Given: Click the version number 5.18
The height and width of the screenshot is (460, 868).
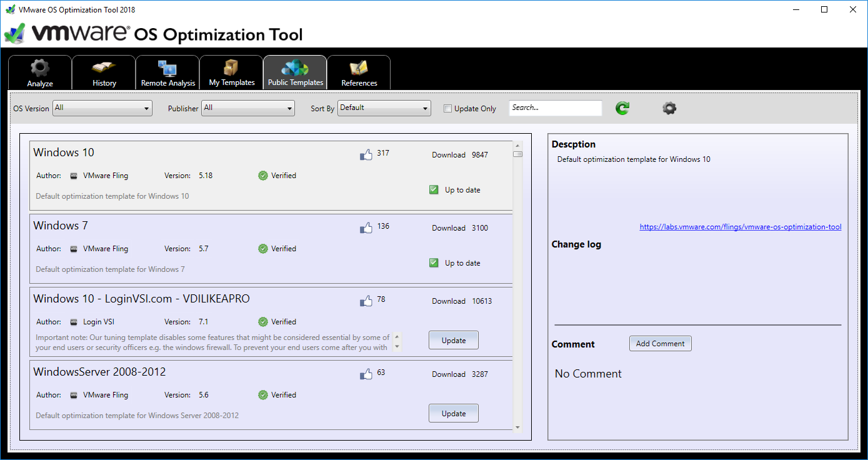Looking at the screenshot, I should pyautogui.click(x=206, y=176).
